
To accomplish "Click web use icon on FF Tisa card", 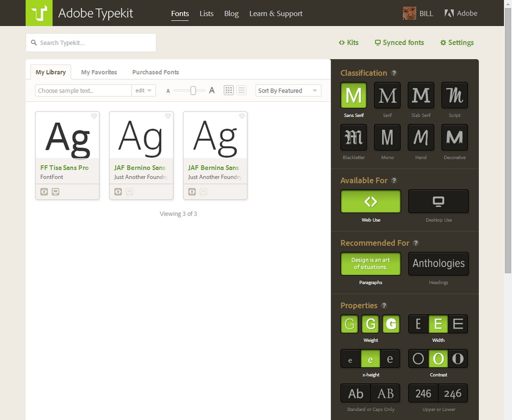I will (44, 192).
